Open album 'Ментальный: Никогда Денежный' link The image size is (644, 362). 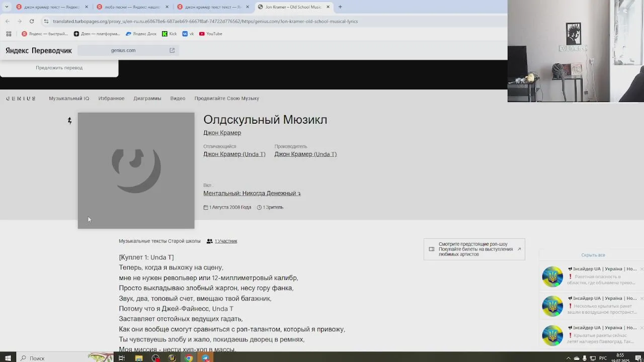point(252,193)
